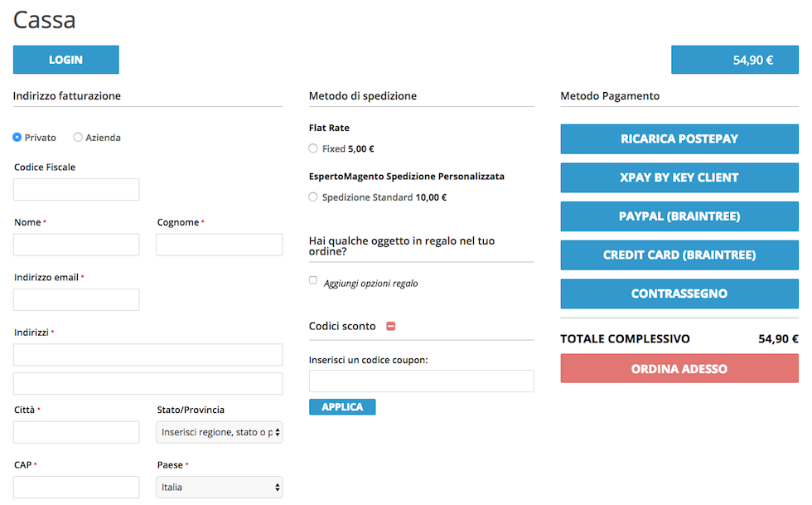Pick Spedizione Standard 10,00 € shipping
Viewport: 812px width, 505px height.
tap(313, 197)
